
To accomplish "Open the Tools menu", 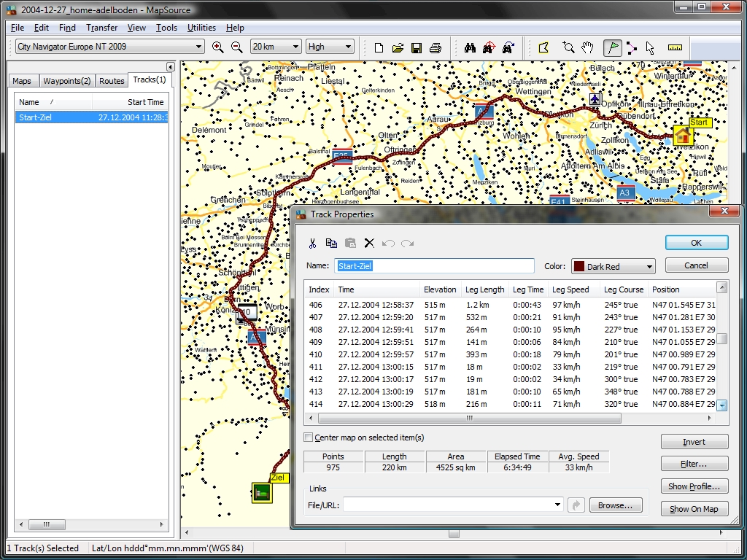I will coord(166,28).
